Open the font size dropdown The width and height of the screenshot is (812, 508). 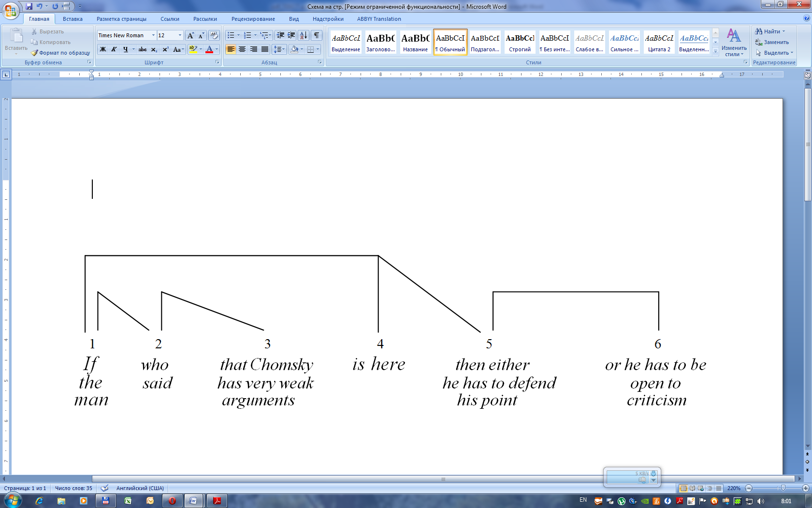[180, 35]
